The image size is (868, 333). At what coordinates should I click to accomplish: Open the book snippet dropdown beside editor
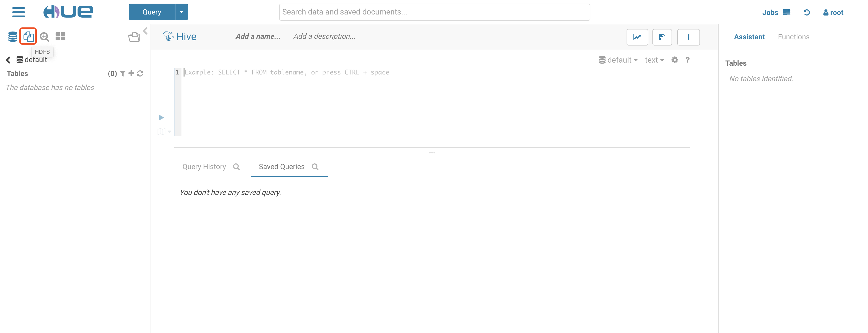click(x=164, y=131)
